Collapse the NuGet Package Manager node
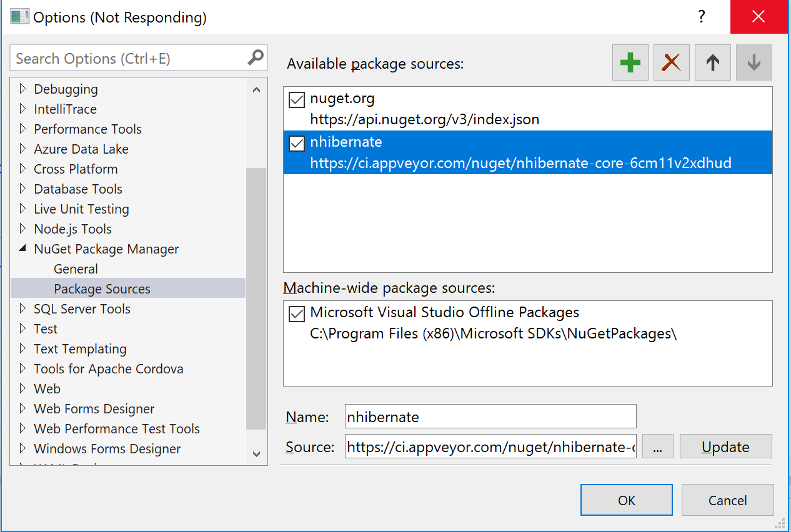791x532 pixels. (x=23, y=249)
